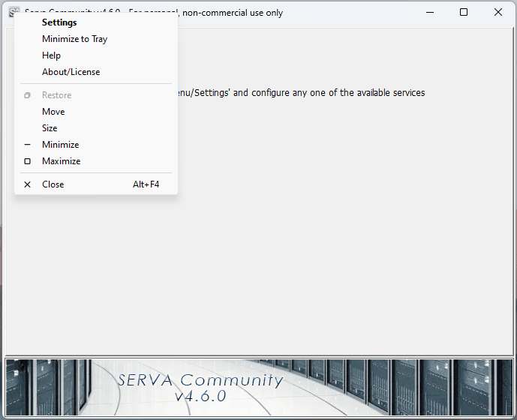This screenshot has height=420, width=517.
Task: Click the server rack image at banner's left
Action: point(45,386)
